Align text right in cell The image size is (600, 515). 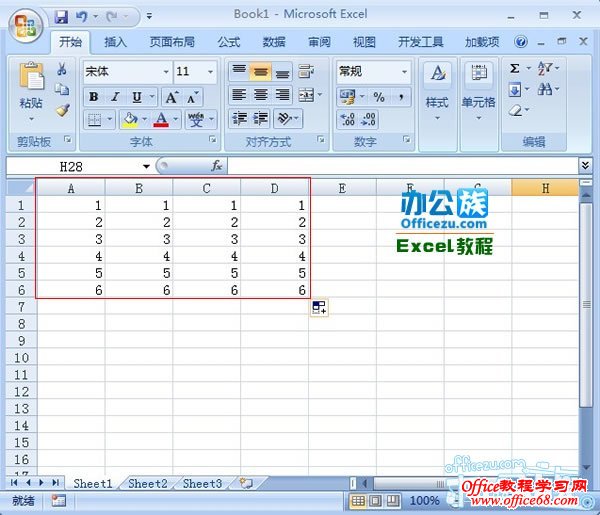(282, 95)
